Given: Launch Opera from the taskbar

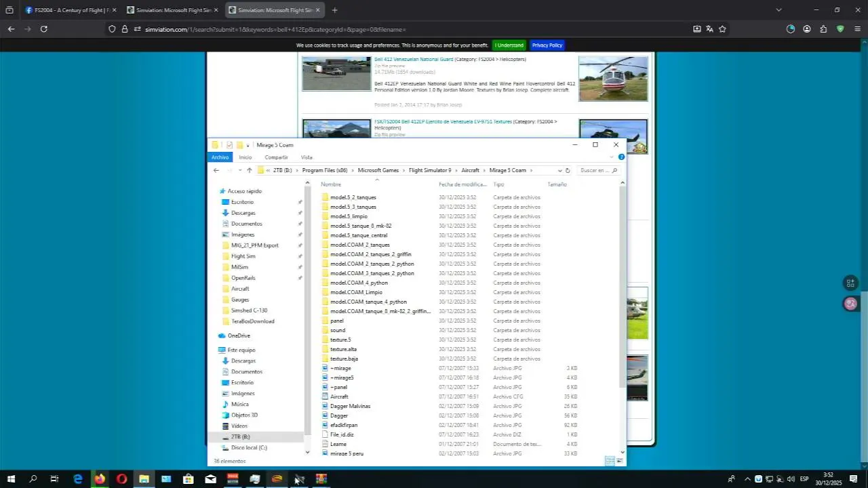Looking at the screenshot, I should click(122, 479).
